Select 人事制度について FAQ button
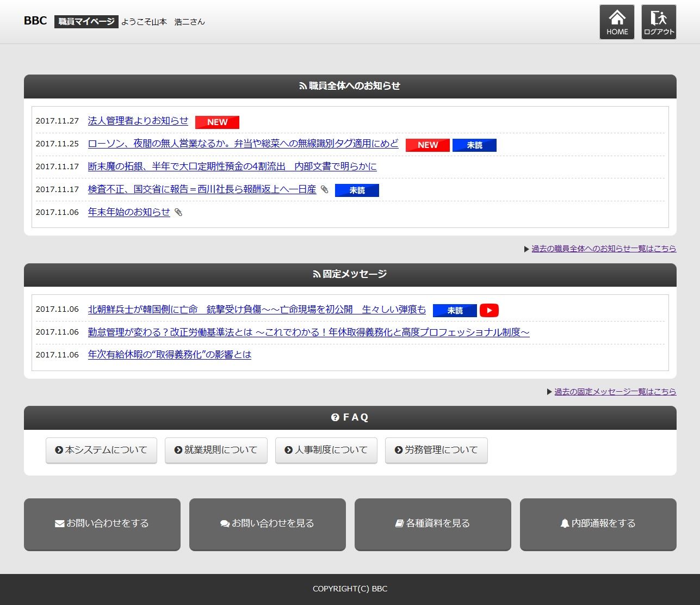 coord(326,450)
